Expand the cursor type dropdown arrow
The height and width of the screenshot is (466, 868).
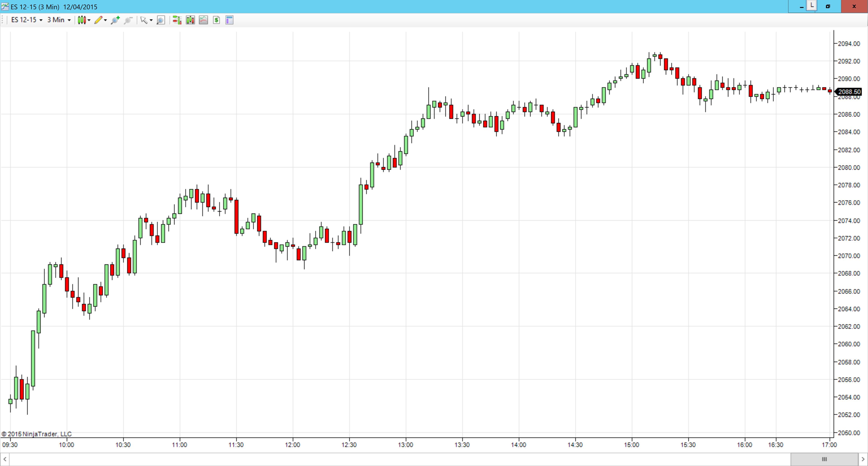[151, 20]
